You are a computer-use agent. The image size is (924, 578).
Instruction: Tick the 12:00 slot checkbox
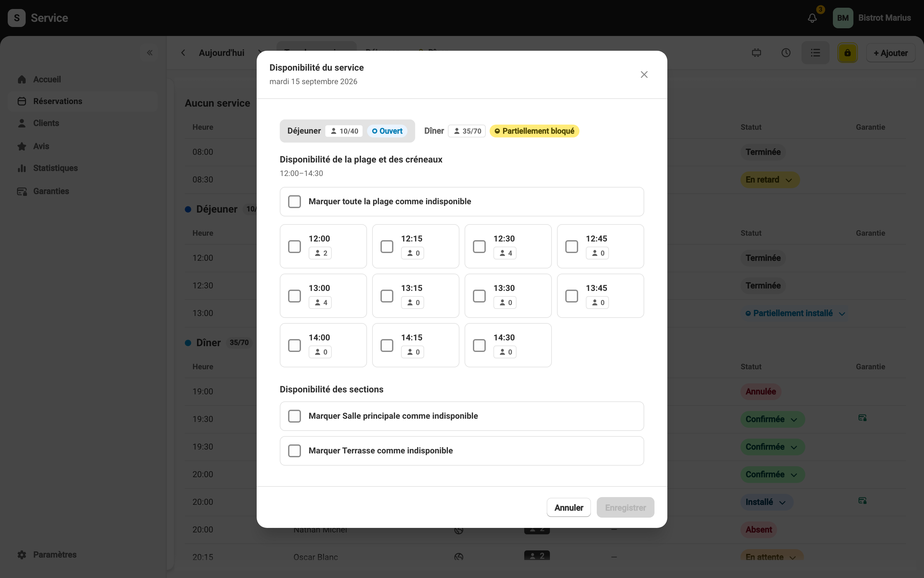[295, 247]
